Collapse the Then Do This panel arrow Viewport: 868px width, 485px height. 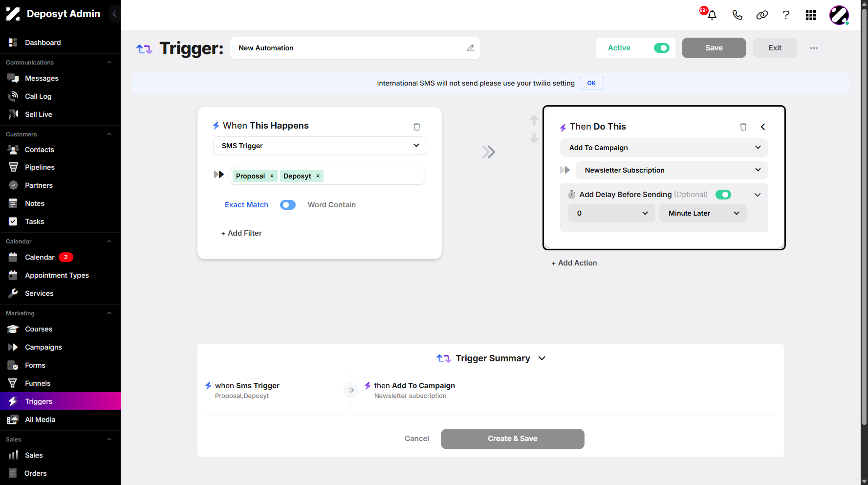763,127
